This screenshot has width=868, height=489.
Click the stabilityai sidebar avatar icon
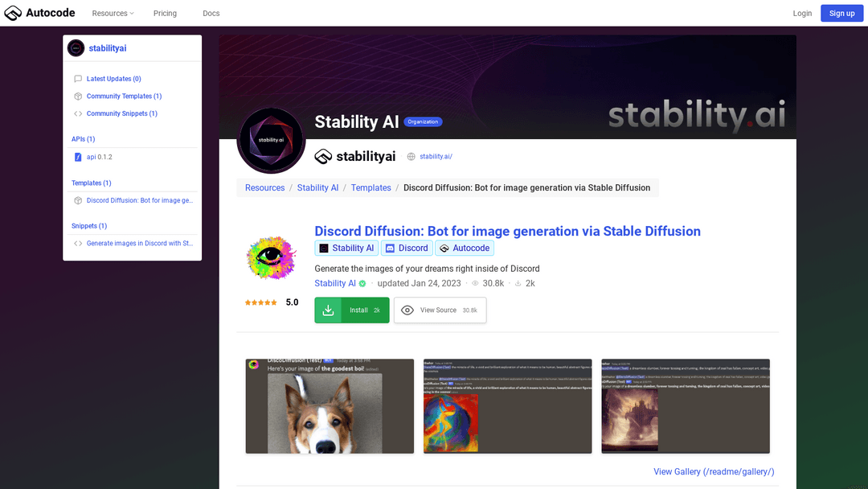[x=76, y=48]
